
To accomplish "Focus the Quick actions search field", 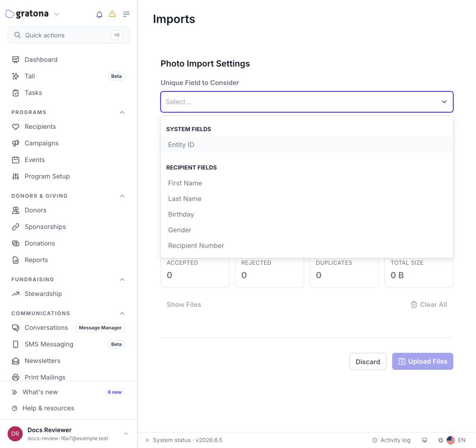I will point(68,35).
